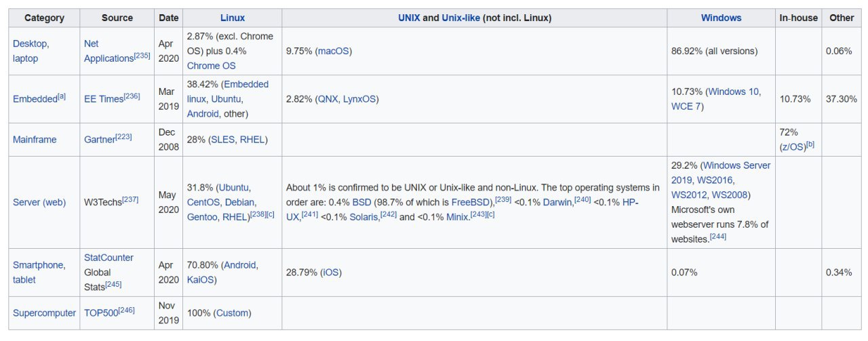Open the QNX link
868x341 pixels.
tap(328, 99)
